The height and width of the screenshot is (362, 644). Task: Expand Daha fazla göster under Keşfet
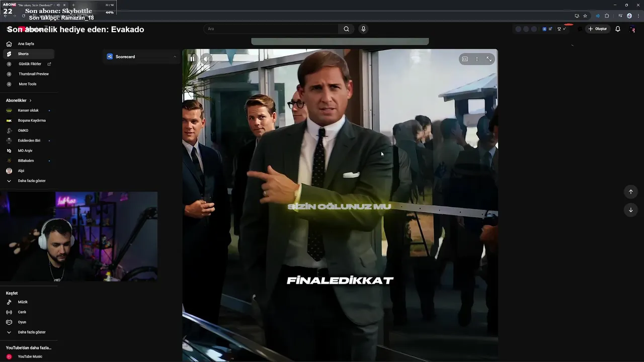(28, 332)
